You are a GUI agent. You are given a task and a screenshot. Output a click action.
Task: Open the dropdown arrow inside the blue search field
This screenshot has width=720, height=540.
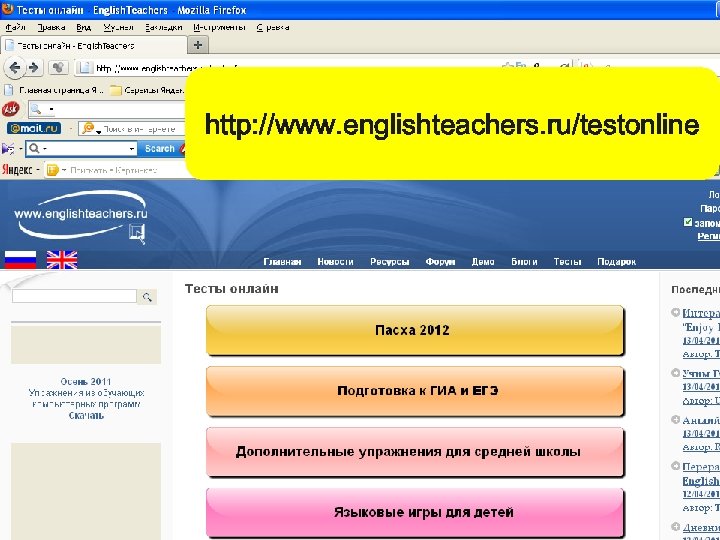[x=132, y=149]
